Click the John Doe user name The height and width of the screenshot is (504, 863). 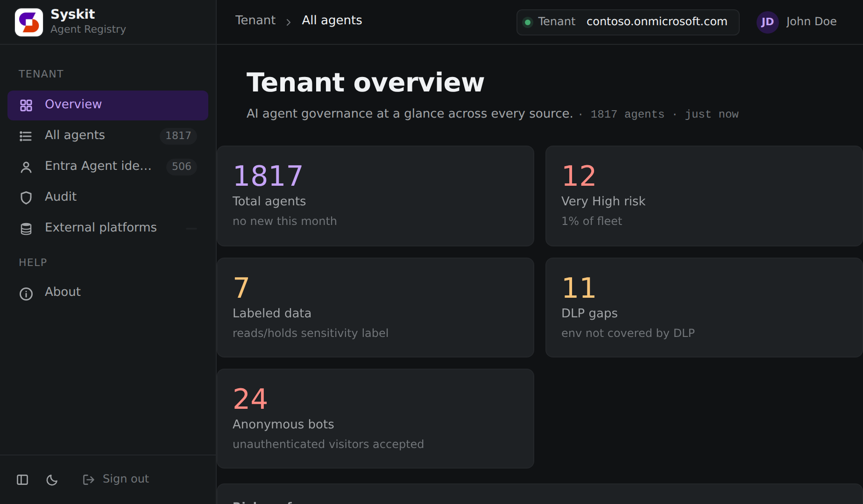point(811,21)
